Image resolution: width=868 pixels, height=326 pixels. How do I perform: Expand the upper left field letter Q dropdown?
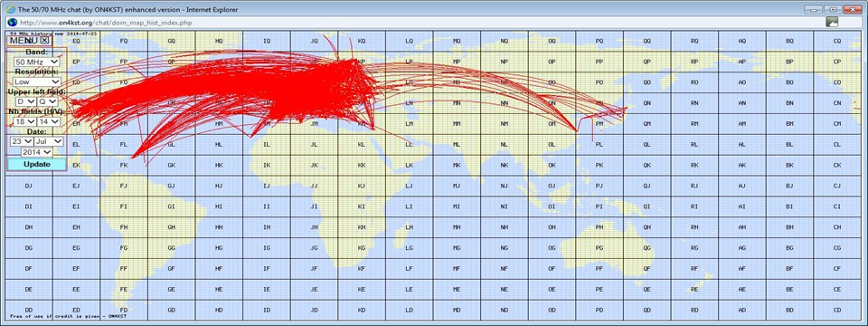pos(48,101)
